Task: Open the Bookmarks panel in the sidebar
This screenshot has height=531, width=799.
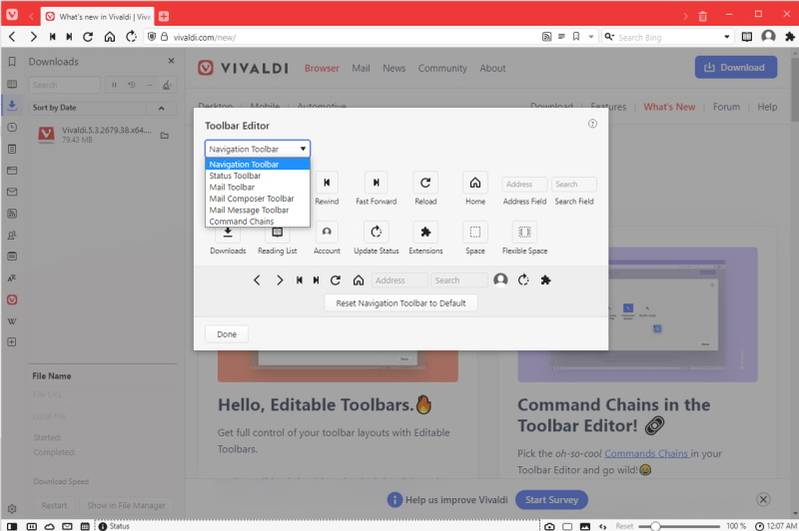Action: click(12, 62)
